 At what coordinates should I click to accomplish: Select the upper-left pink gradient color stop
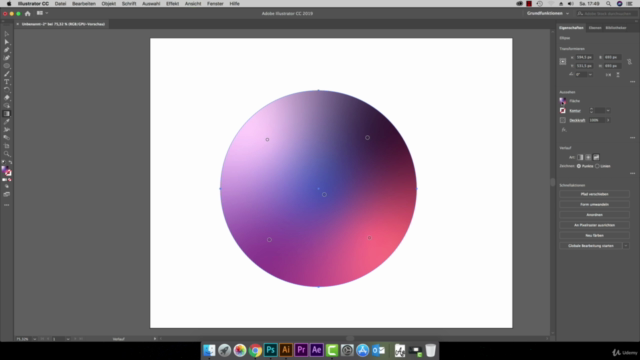267,140
